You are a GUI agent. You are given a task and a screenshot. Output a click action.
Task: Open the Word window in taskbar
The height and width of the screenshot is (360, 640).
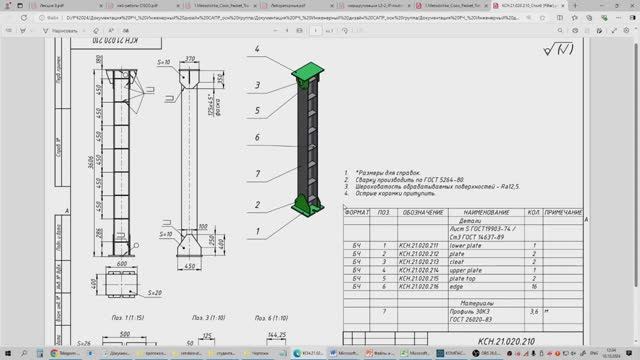pos(344,353)
